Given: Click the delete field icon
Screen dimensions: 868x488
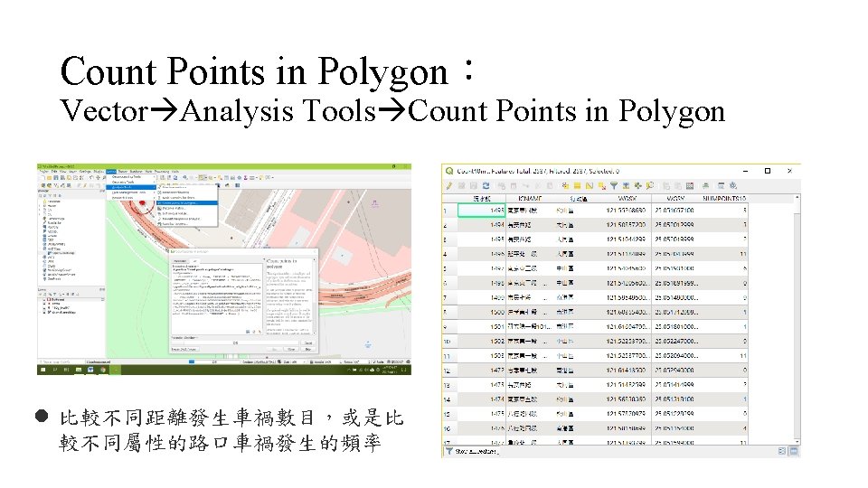Looking at the screenshot, I should [x=678, y=186].
